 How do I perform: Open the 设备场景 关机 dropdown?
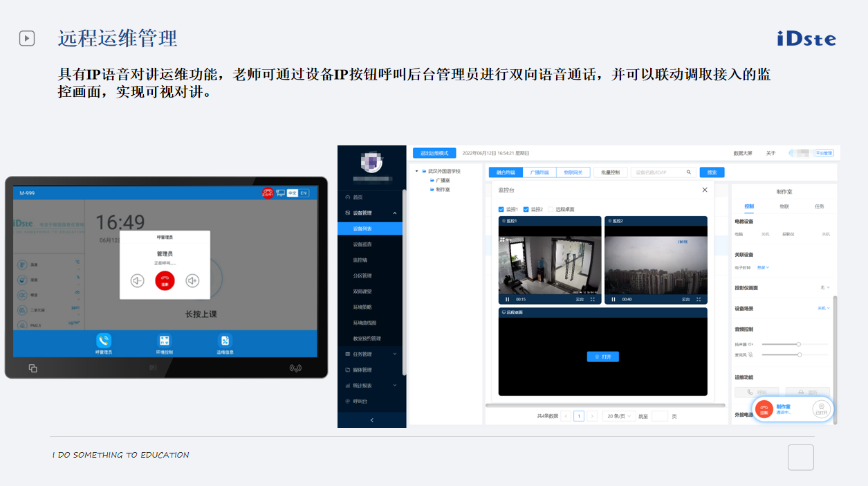(823, 308)
